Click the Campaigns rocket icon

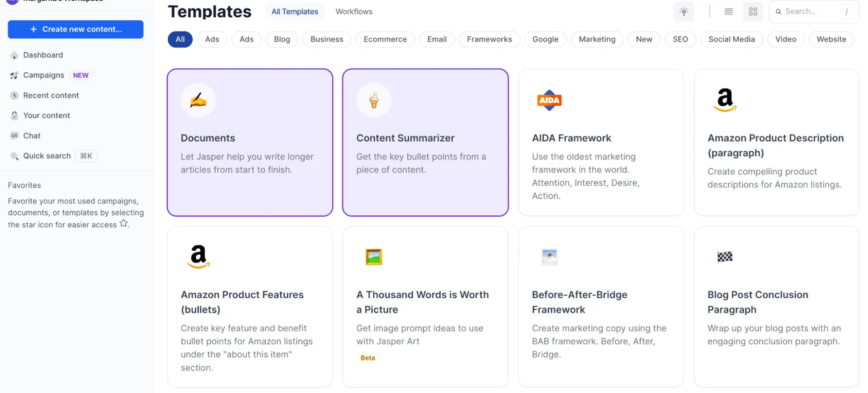(14, 75)
